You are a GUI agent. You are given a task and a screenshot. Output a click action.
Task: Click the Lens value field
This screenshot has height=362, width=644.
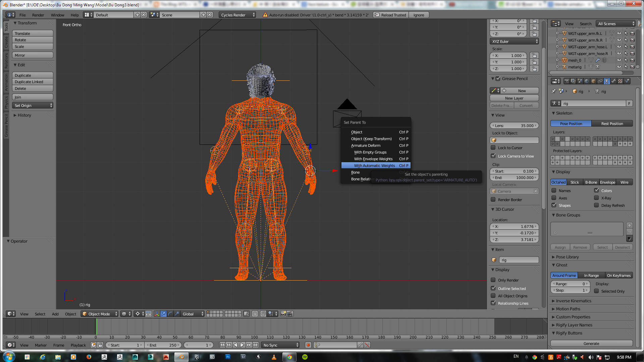point(514,126)
